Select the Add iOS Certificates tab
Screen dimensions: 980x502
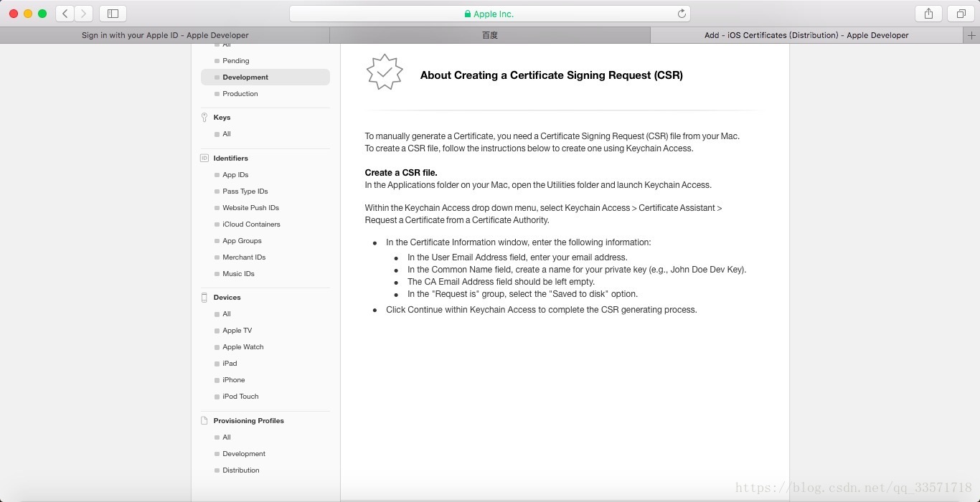pyautogui.click(x=806, y=35)
